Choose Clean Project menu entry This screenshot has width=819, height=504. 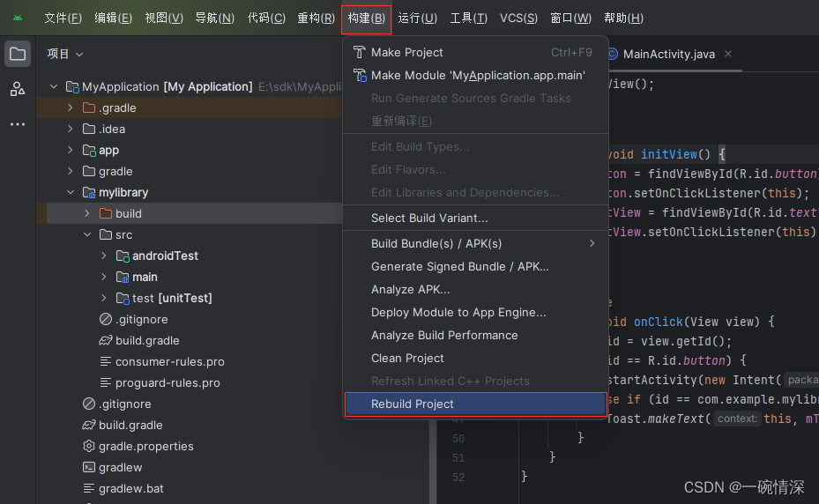pos(475,359)
